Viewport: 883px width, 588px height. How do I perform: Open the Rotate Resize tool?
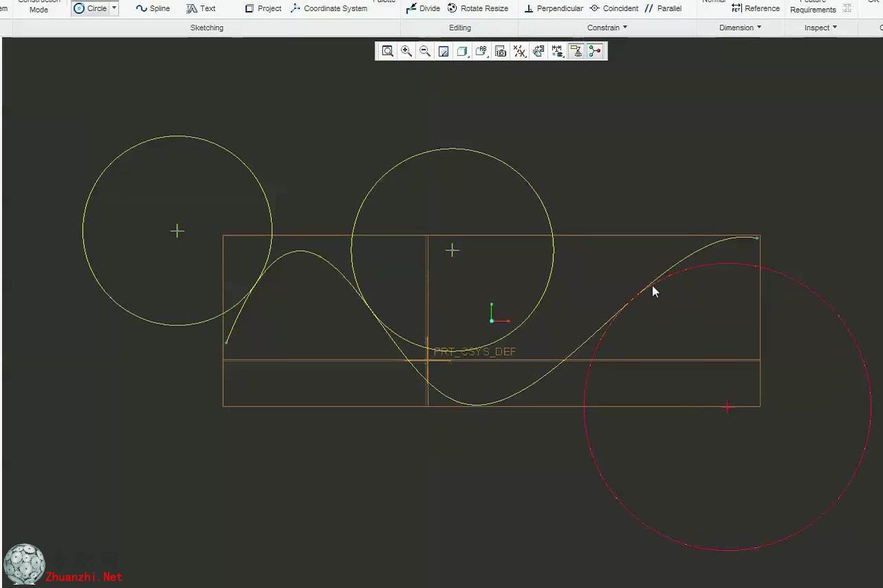478,8
